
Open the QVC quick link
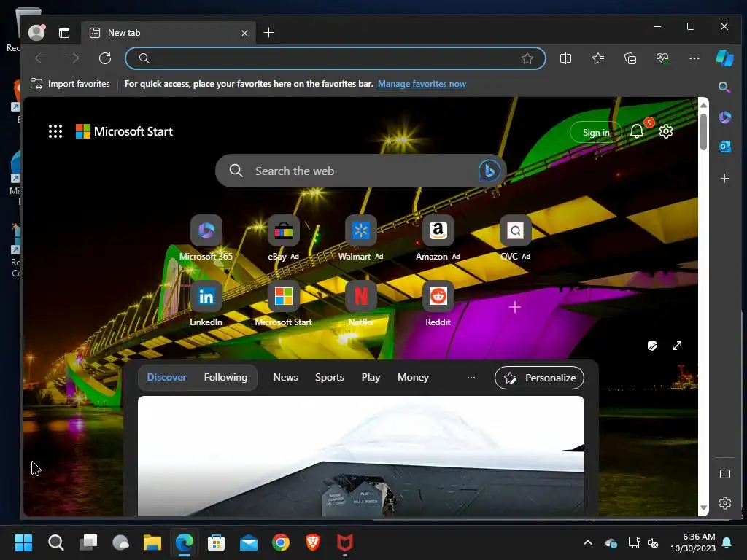point(515,238)
